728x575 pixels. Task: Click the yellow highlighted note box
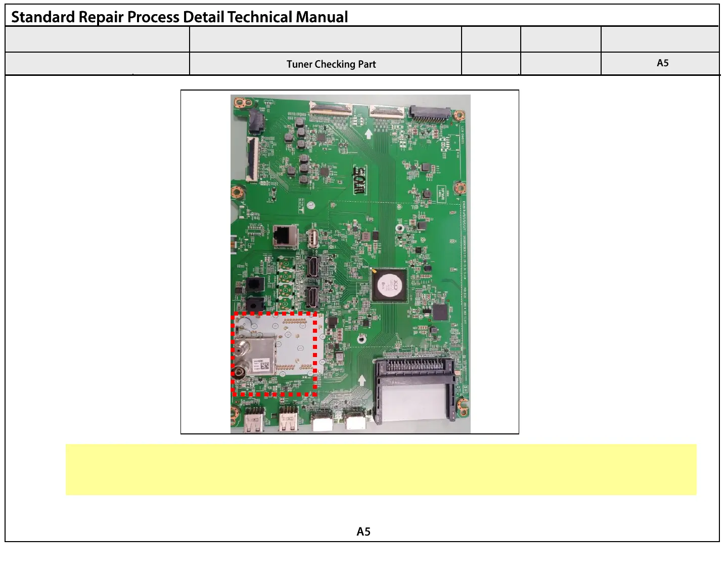(x=381, y=470)
